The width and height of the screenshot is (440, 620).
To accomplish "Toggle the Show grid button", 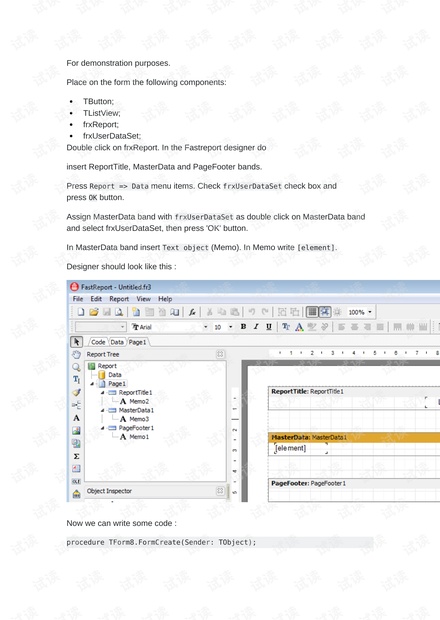I will click(312, 312).
